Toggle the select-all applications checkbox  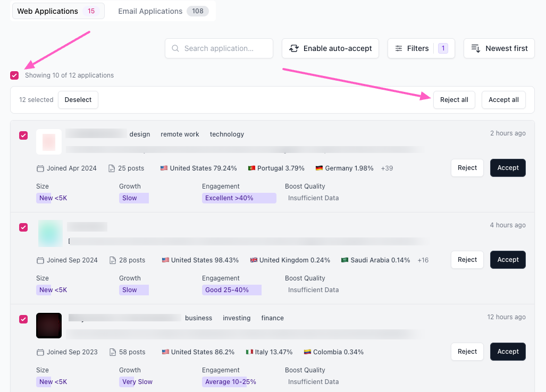pos(14,75)
